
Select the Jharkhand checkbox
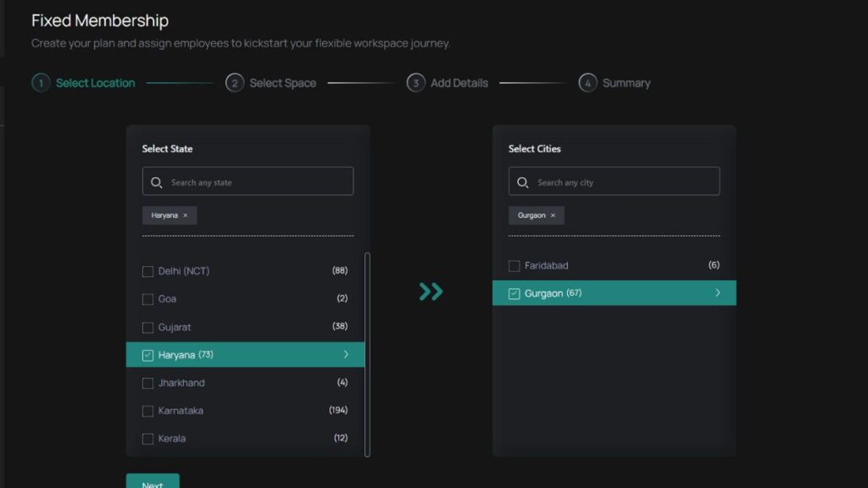(x=147, y=383)
